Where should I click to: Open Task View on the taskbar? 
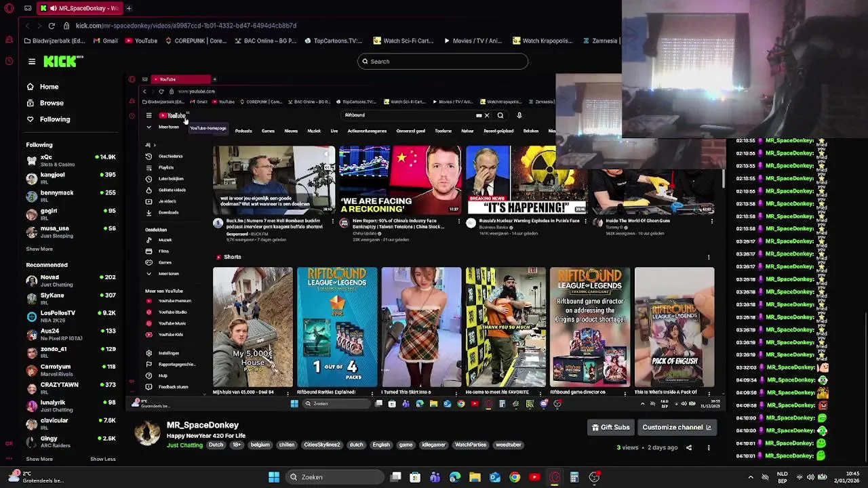(396, 477)
